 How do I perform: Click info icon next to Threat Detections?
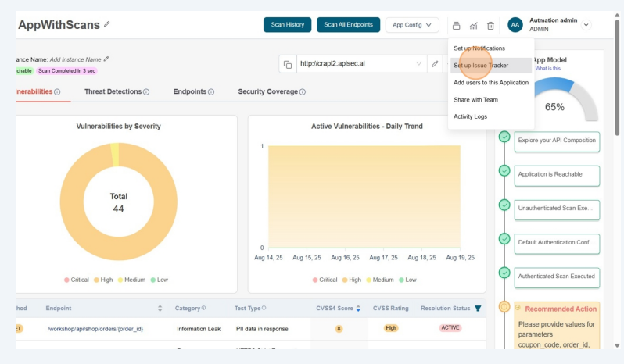pyautogui.click(x=146, y=92)
